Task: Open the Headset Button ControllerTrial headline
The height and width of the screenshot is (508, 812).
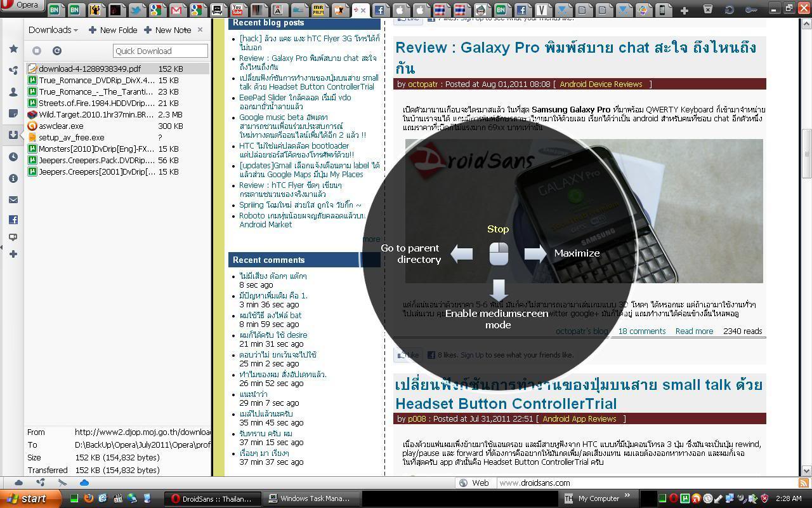Action: click(579, 394)
